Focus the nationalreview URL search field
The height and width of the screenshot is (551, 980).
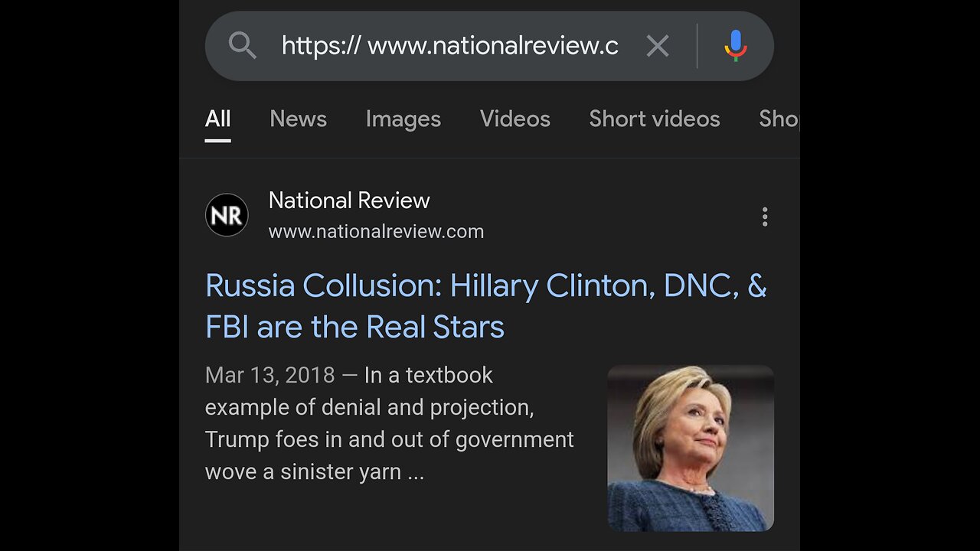pyautogui.click(x=449, y=46)
